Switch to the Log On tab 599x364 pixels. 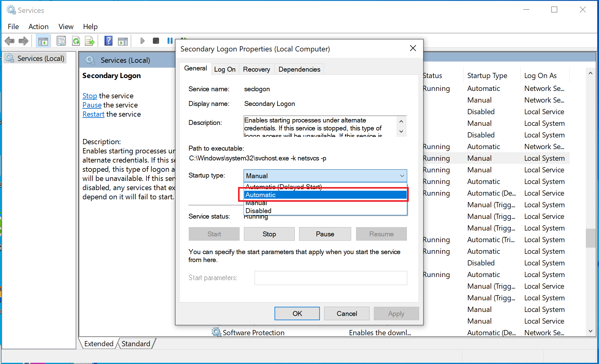coord(225,69)
